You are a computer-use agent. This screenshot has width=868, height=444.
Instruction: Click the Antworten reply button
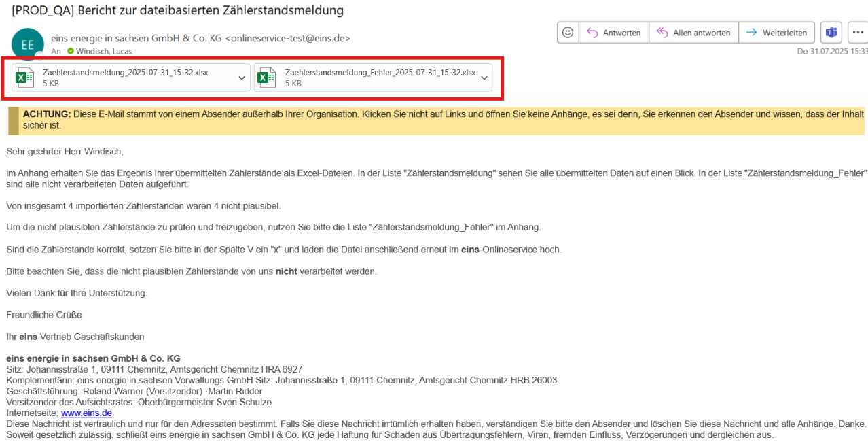pos(613,32)
